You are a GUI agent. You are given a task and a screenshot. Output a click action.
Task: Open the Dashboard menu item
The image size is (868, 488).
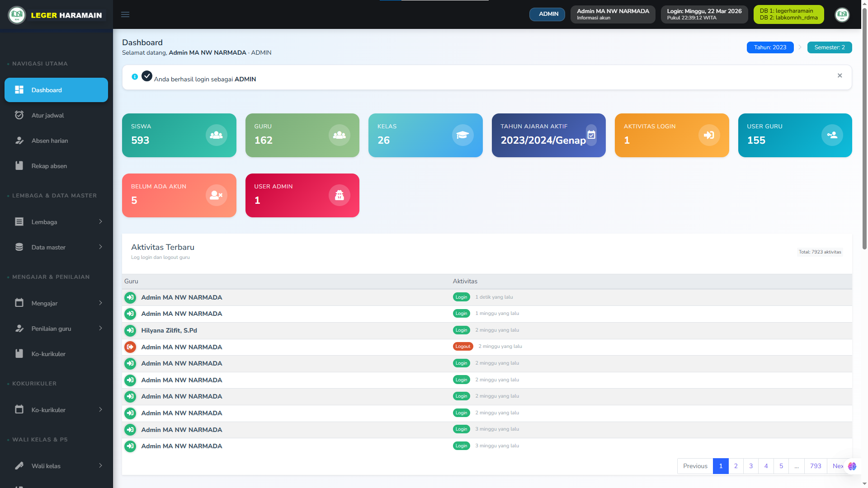click(x=56, y=90)
